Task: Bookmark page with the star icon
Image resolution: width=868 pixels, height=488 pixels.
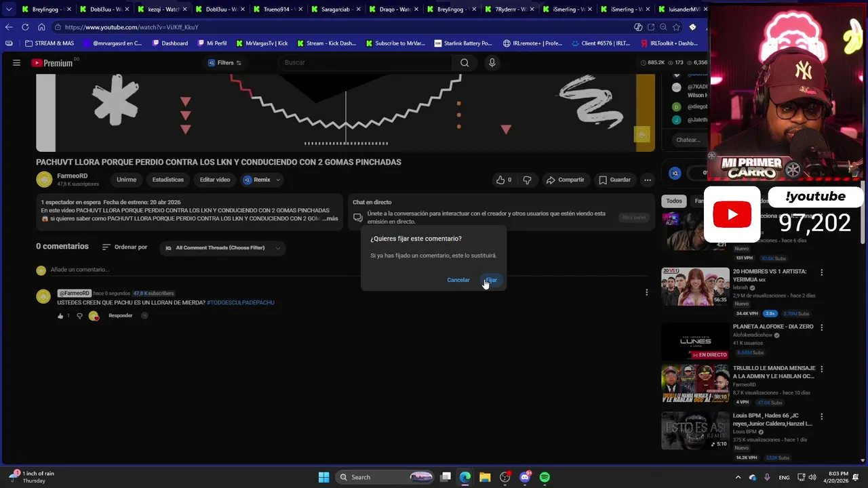Action: 676,27
